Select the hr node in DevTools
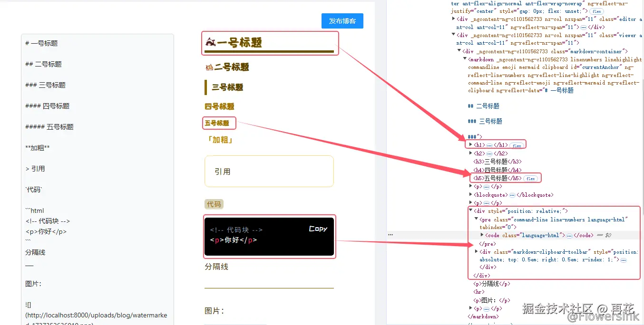644x325 pixels. click(479, 292)
